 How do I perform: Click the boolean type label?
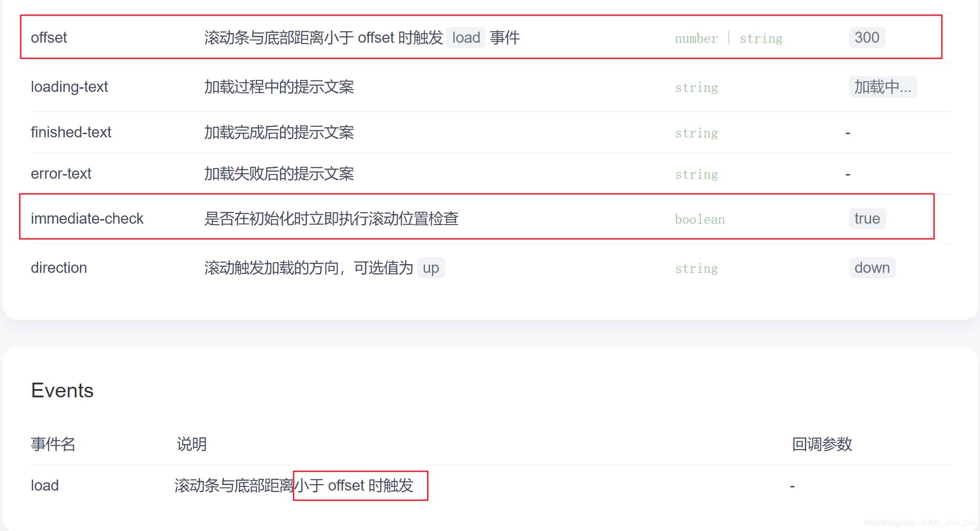pos(700,219)
